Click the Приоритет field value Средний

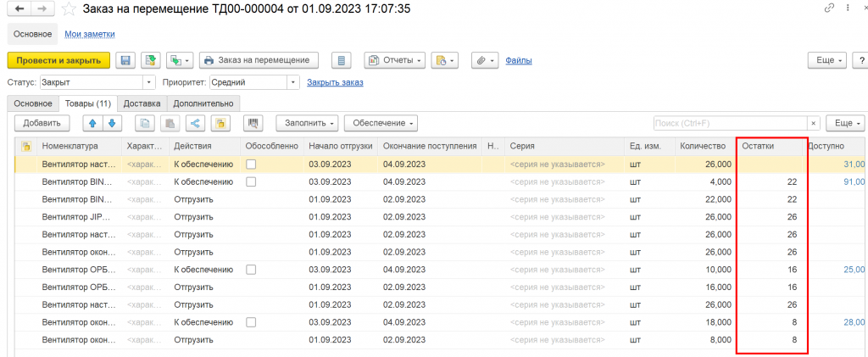pos(248,82)
